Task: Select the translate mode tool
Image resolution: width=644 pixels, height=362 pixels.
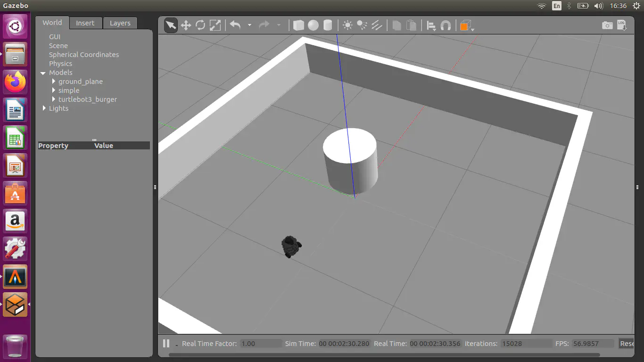Action: tap(186, 25)
